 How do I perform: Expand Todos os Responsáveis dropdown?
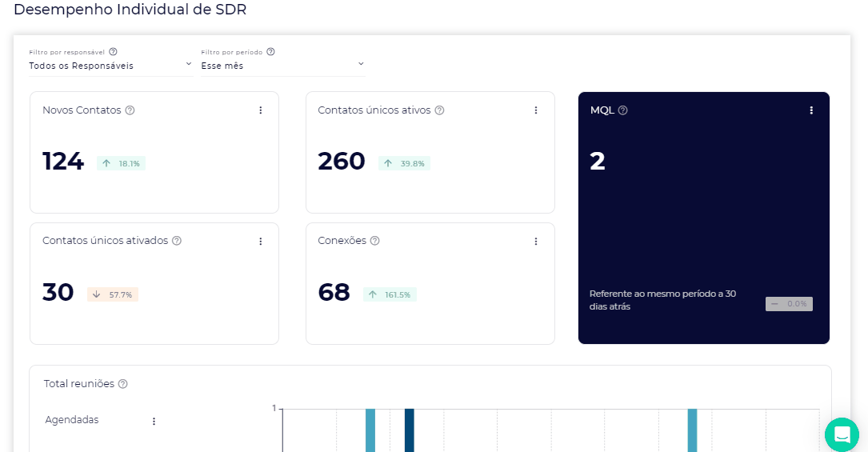pos(110,66)
